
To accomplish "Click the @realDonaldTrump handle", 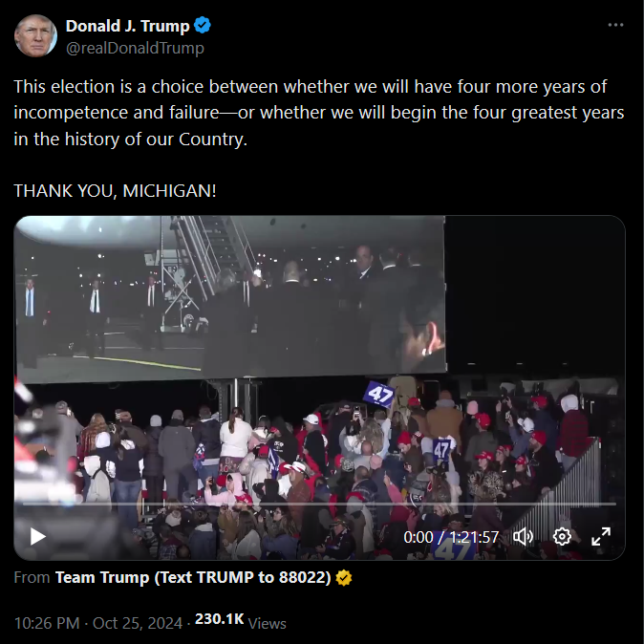I will point(135,48).
